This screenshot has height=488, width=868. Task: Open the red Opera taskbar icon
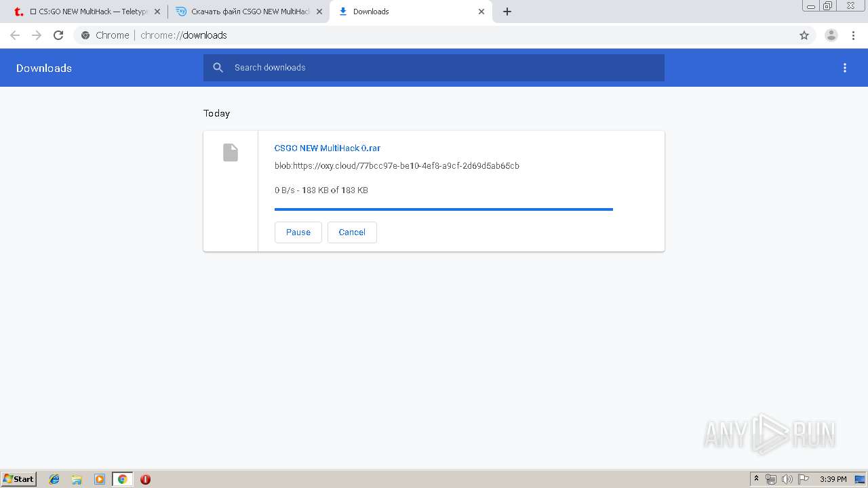click(x=145, y=479)
